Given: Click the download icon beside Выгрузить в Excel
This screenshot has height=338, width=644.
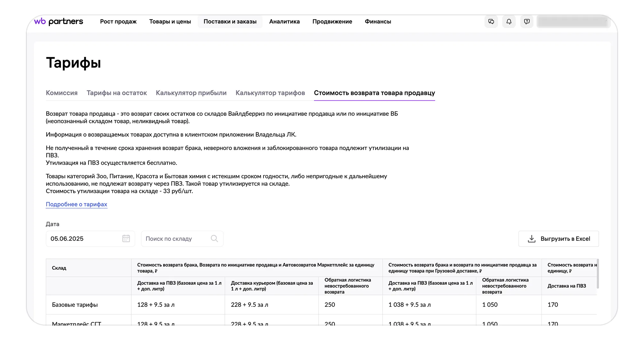Looking at the screenshot, I should pyautogui.click(x=532, y=239).
